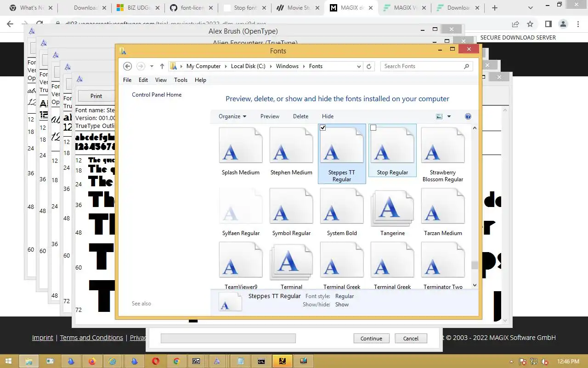Click the Windows Start button
The height and width of the screenshot is (368, 588).
[x=9, y=361]
